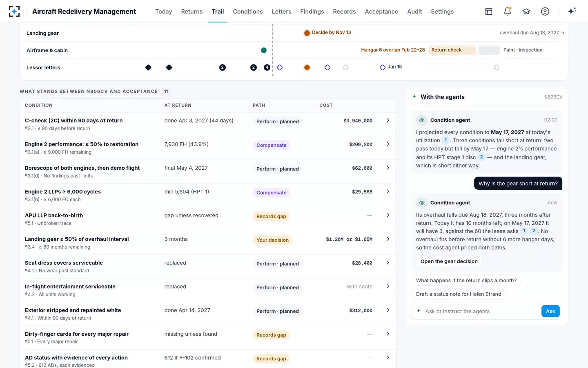Click the green dot on Airframe & cabin row

[264, 50]
